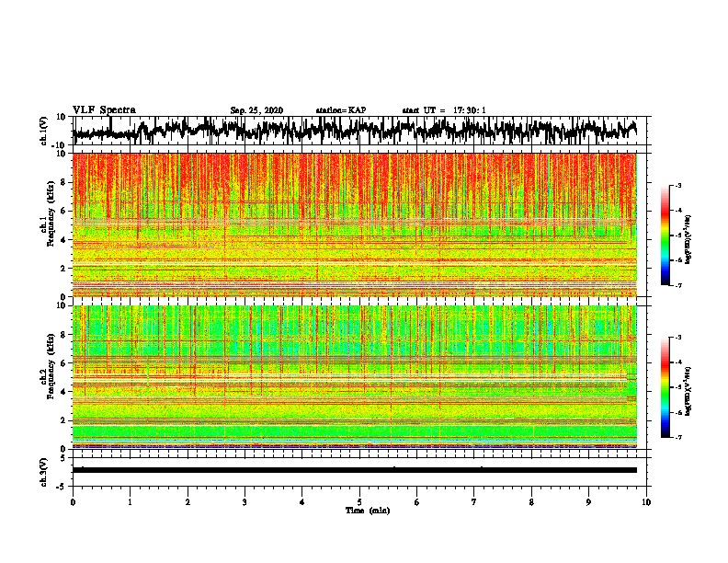
Task: Click the ch.1 color scale bar
Action: 665,236
